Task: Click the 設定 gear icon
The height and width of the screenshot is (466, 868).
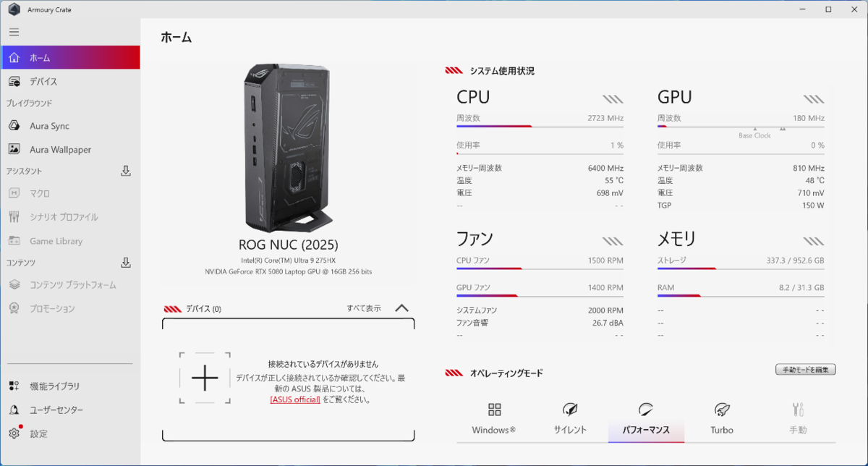Action: coord(14,433)
